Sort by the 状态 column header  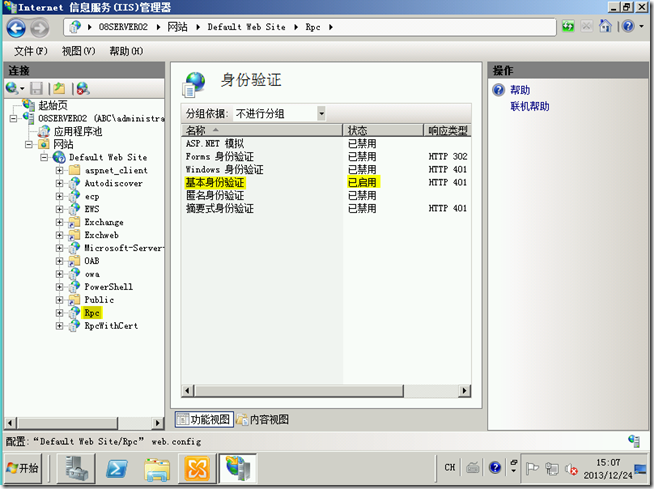[382, 130]
